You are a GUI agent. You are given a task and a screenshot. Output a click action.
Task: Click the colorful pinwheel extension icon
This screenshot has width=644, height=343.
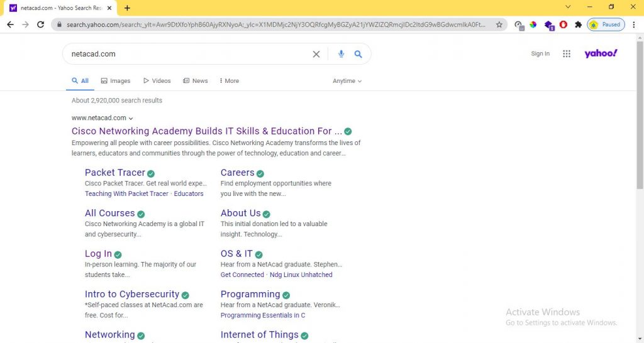(533, 24)
